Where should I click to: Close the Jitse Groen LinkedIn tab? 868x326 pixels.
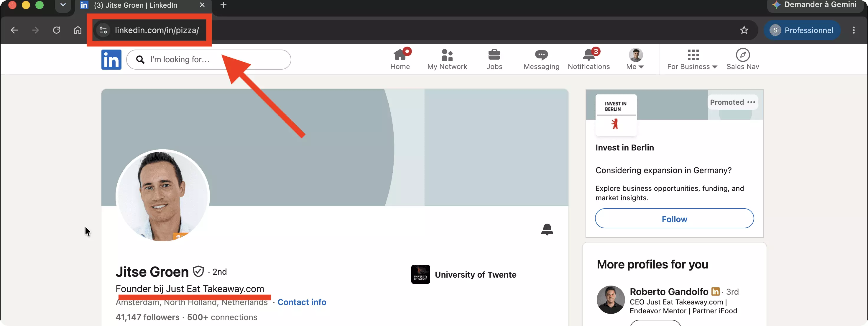(202, 5)
